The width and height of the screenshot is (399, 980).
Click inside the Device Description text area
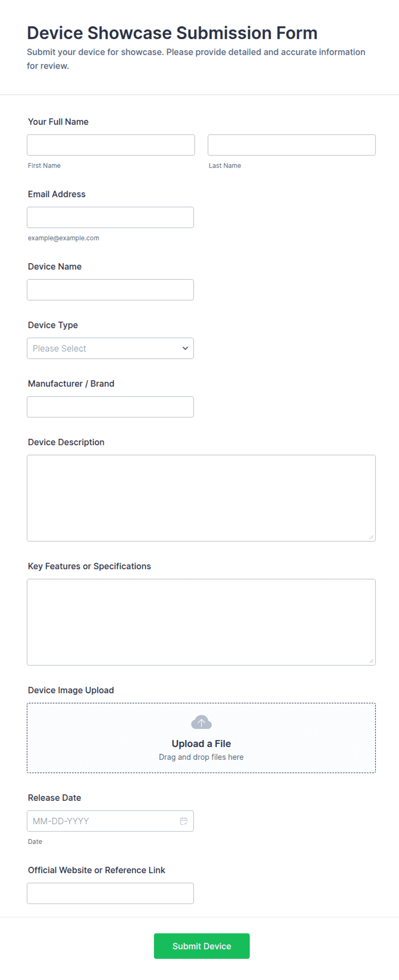(201, 498)
